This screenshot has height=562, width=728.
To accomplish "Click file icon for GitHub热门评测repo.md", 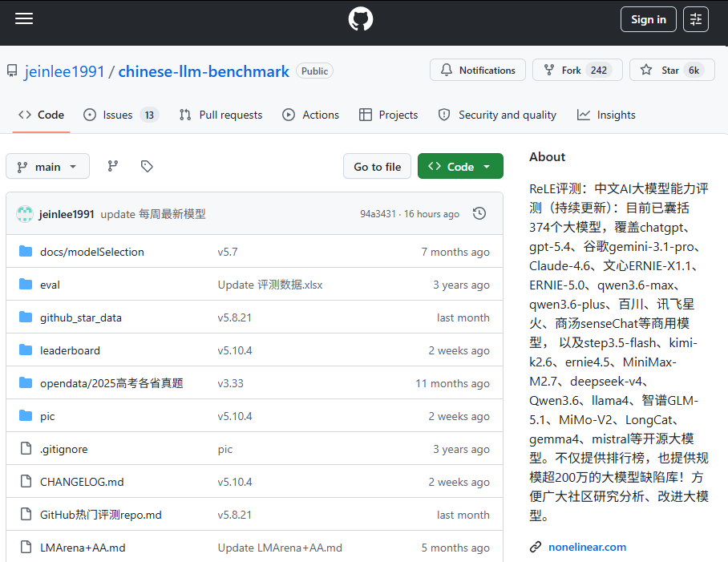I will point(26,515).
